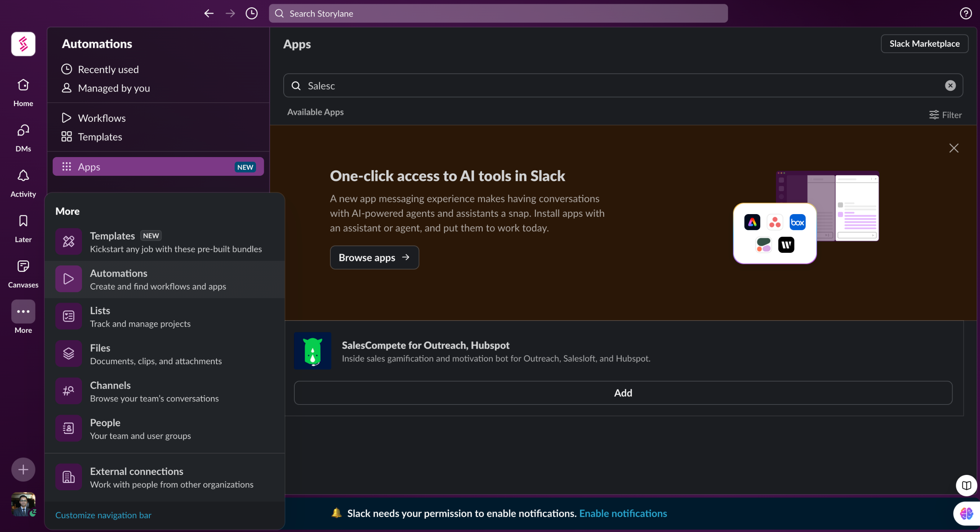Dismiss the AI tools banner
Viewport: 980px width, 532px height.
point(954,148)
